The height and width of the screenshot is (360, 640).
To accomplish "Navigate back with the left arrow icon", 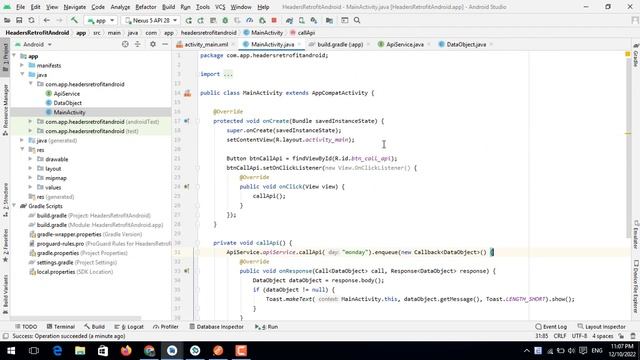I will (47, 20).
